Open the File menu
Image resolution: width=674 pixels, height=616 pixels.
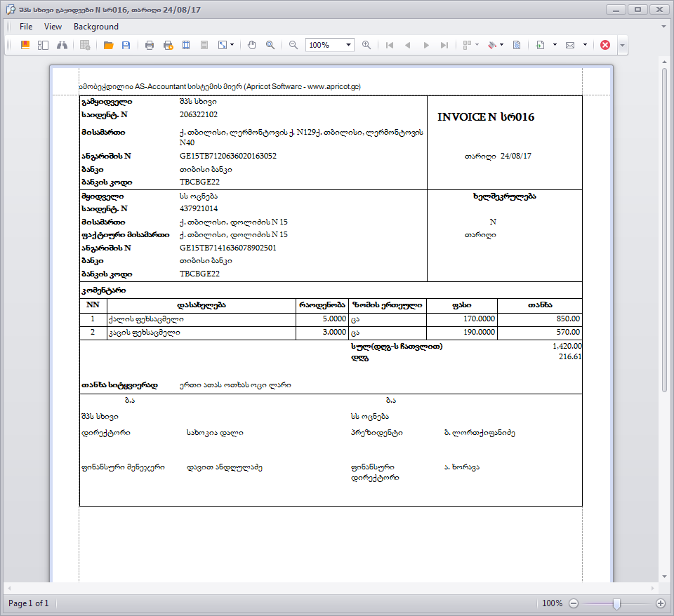click(26, 27)
